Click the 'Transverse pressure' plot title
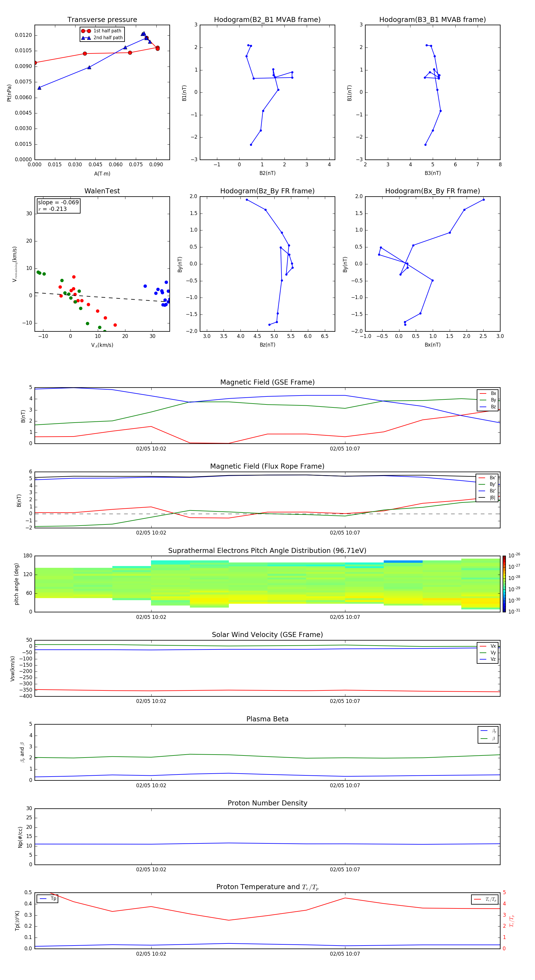 pos(102,20)
